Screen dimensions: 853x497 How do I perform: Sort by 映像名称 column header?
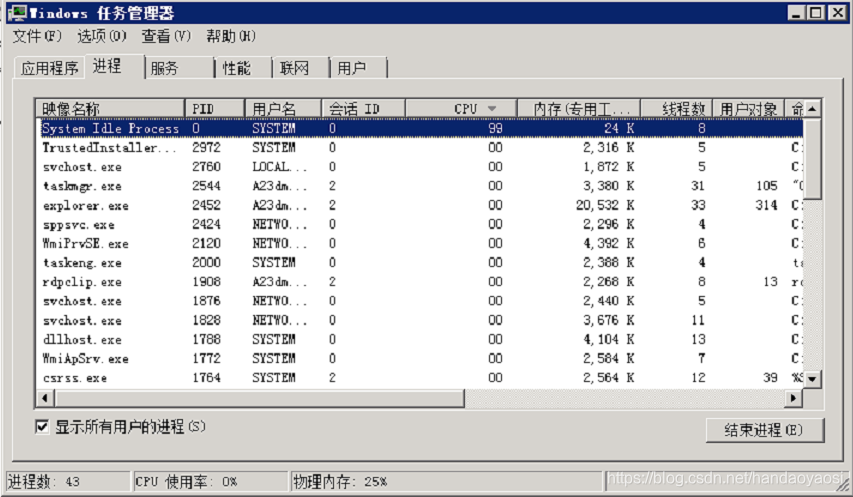pos(110,109)
